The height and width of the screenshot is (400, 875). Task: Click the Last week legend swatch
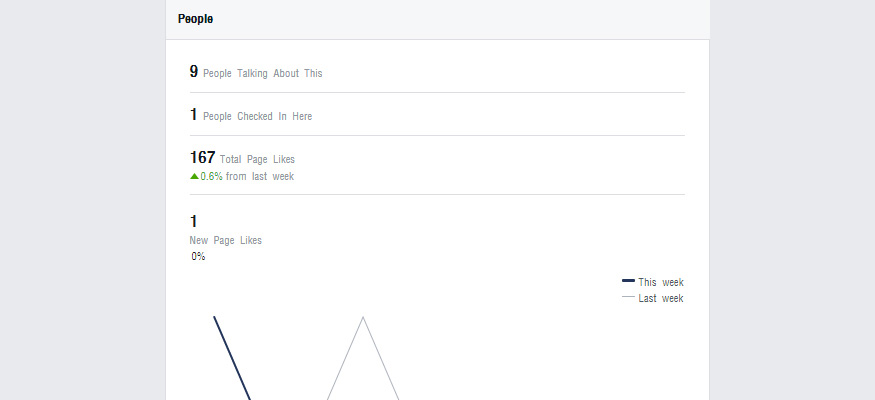click(x=628, y=297)
